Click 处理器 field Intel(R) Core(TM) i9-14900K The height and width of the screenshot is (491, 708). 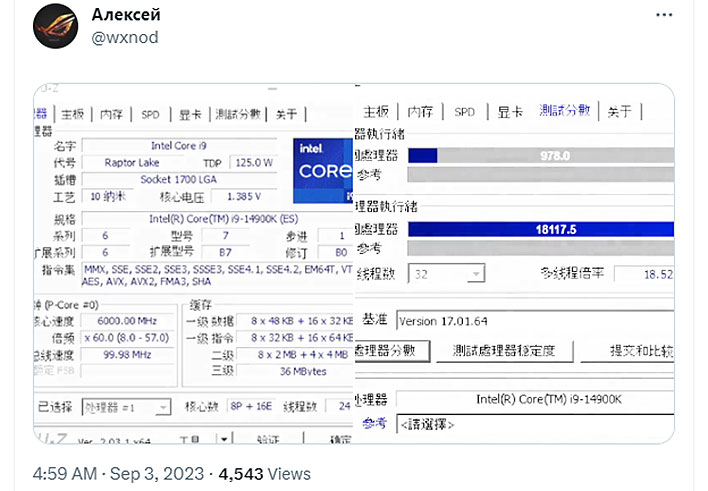[x=535, y=399]
